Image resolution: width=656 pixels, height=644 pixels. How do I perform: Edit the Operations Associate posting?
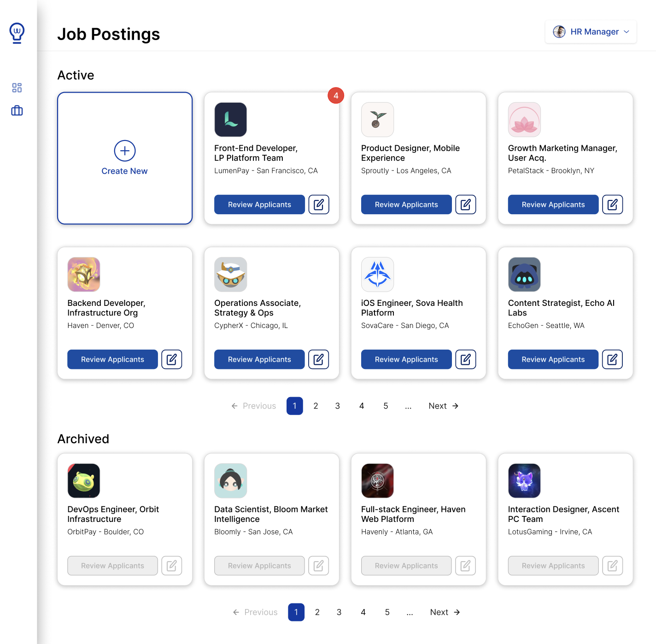coord(319,359)
